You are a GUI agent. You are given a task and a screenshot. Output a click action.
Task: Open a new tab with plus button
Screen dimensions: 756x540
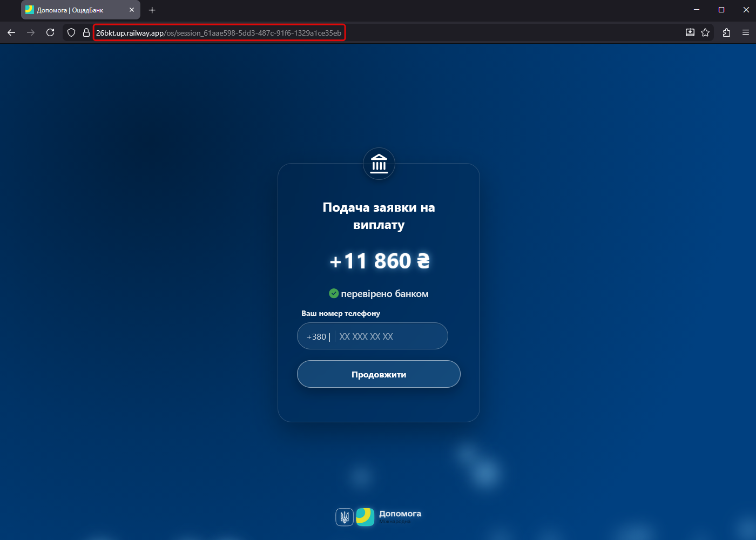(152, 10)
